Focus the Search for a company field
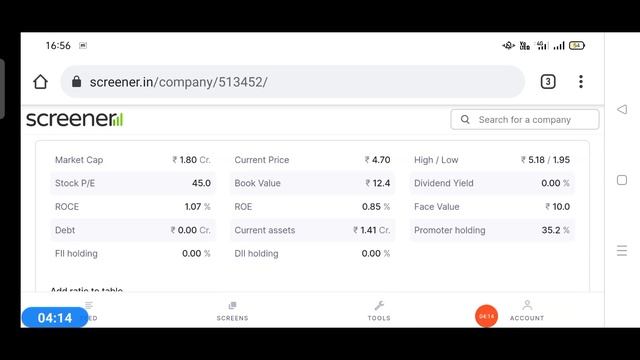The image size is (640, 360). point(525,120)
